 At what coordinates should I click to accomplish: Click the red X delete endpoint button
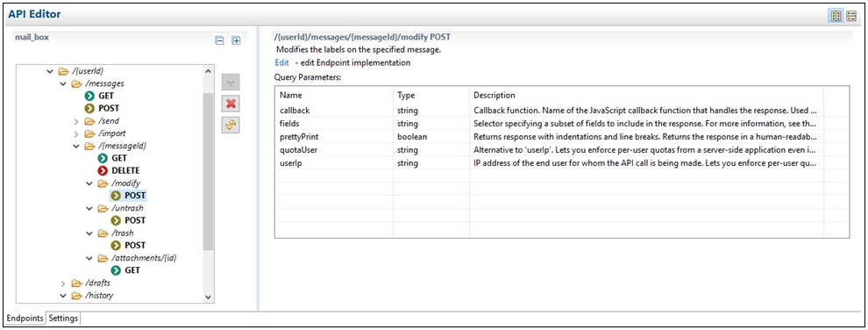pyautogui.click(x=231, y=104)
